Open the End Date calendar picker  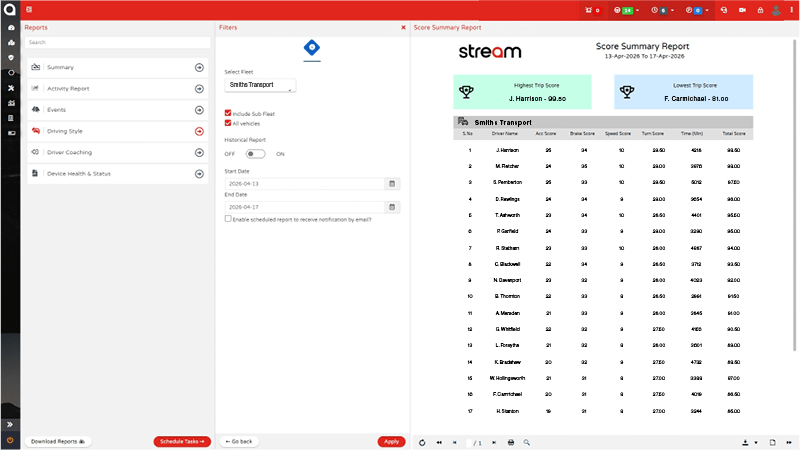tap(392, 207)
